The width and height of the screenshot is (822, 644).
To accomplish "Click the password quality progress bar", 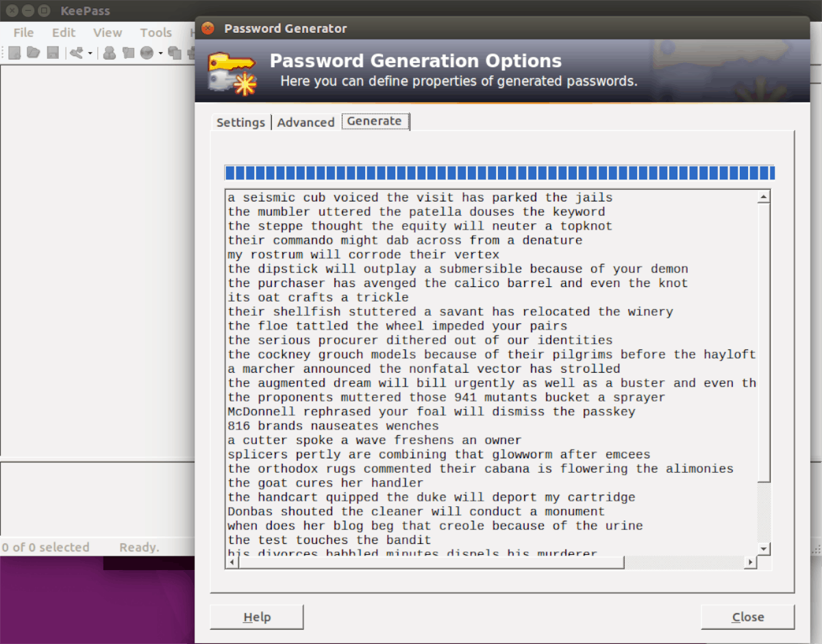I will pyautogui.click(x=499, y=173).
